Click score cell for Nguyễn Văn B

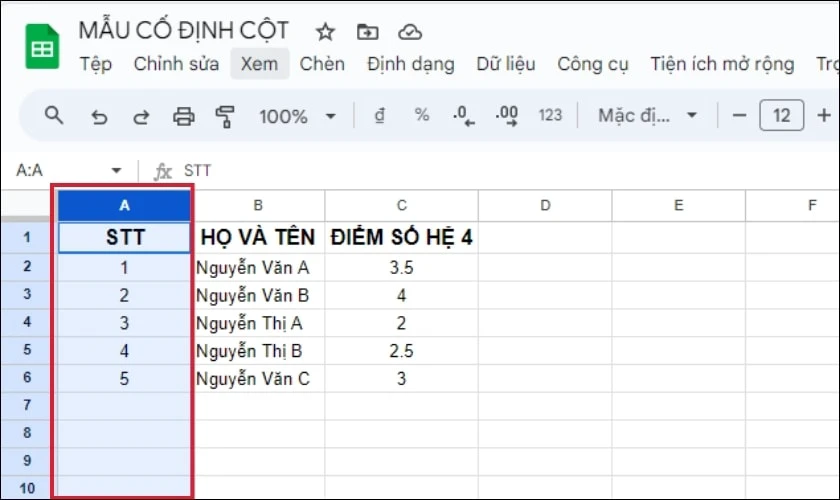point(401,295)
